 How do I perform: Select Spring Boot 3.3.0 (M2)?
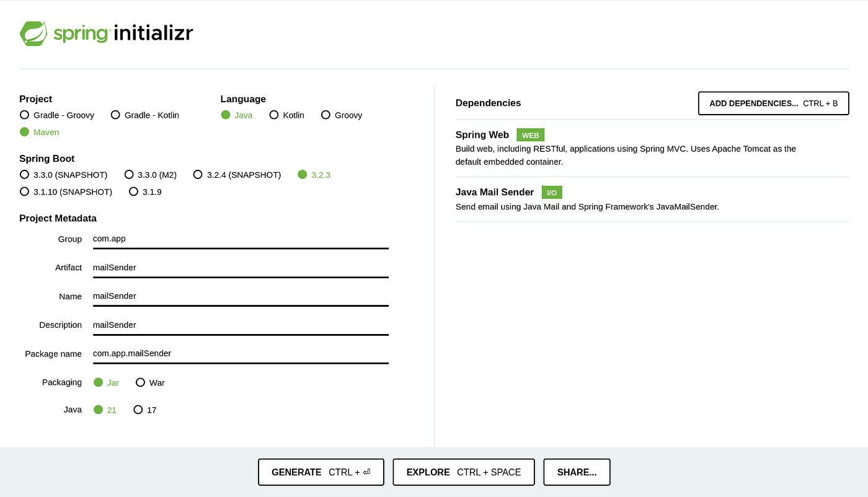pos(151,175)
